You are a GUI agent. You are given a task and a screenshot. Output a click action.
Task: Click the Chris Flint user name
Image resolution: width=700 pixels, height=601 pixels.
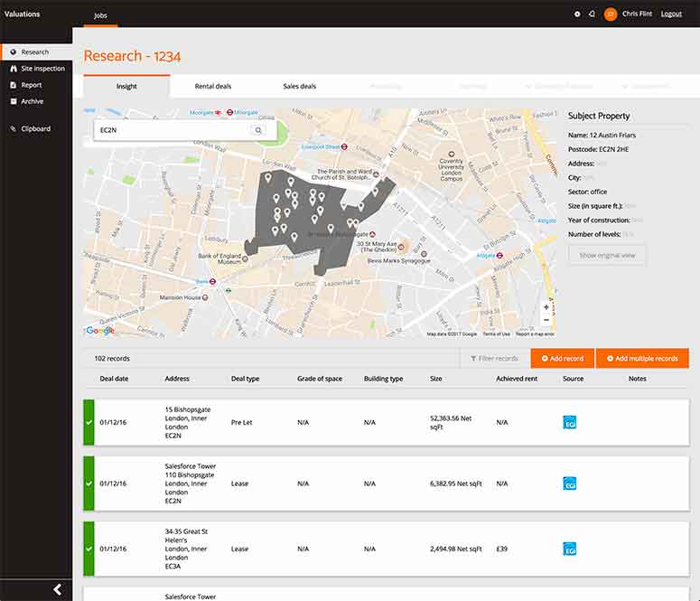coord(637,14)
